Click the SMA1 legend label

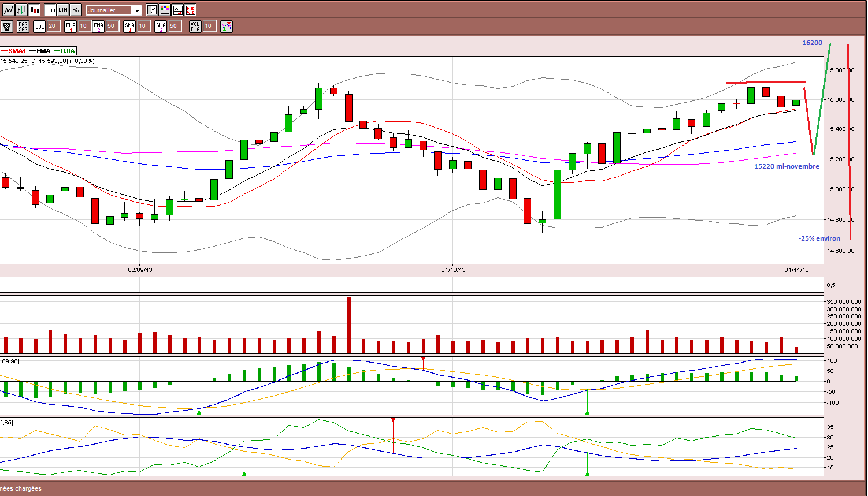17,51
